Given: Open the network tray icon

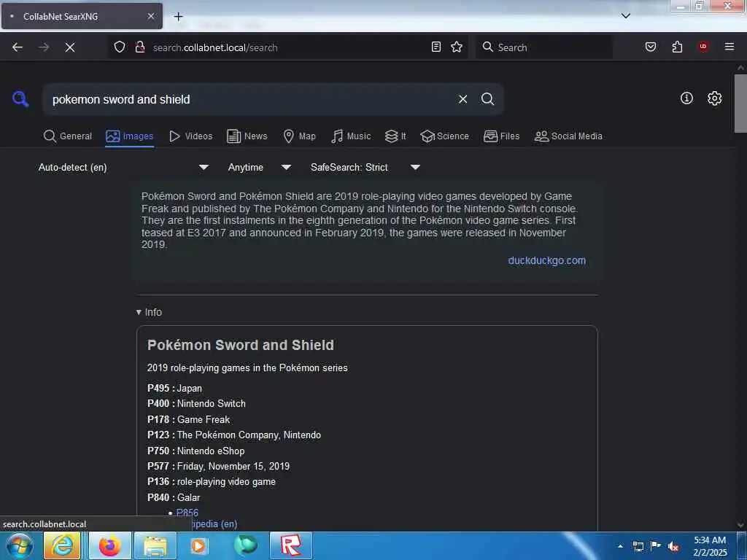Looking at the screenshot, I should click(638, 546).
